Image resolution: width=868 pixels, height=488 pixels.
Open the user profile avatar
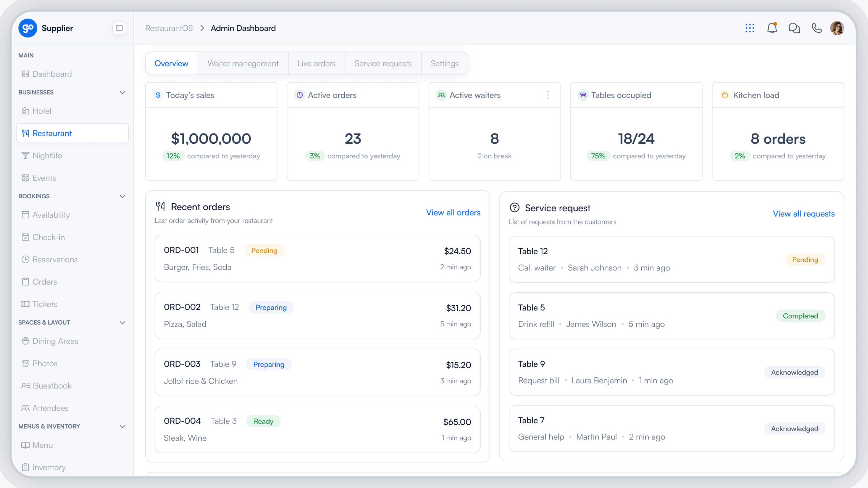837,28
